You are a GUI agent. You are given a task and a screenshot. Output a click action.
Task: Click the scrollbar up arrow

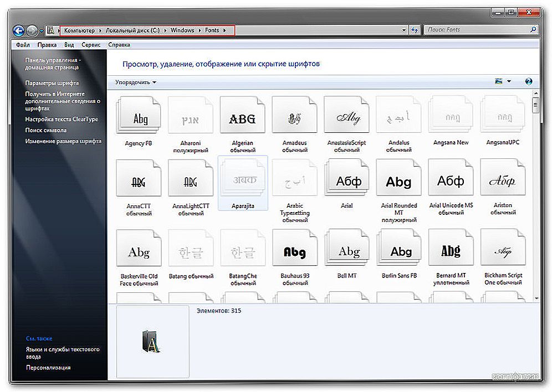pos(536,94)
